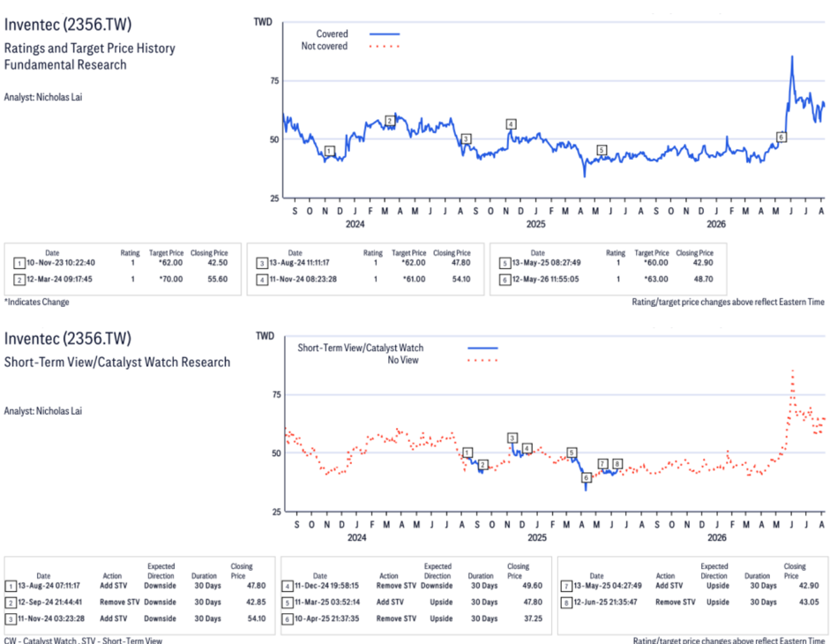
Task: Select marker 4 on the Ratings history chart
Action: (511, 124)
